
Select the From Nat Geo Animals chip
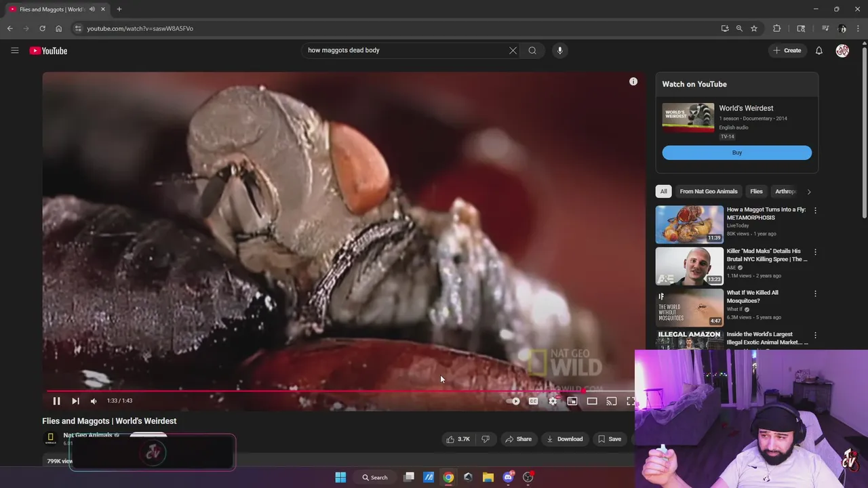click(708, 191)
